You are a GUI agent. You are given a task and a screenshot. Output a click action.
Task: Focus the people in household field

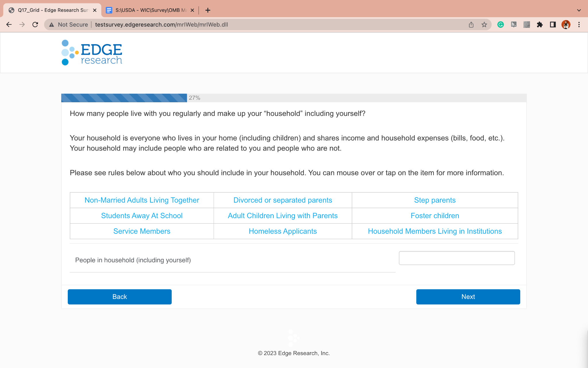(457, 258)
